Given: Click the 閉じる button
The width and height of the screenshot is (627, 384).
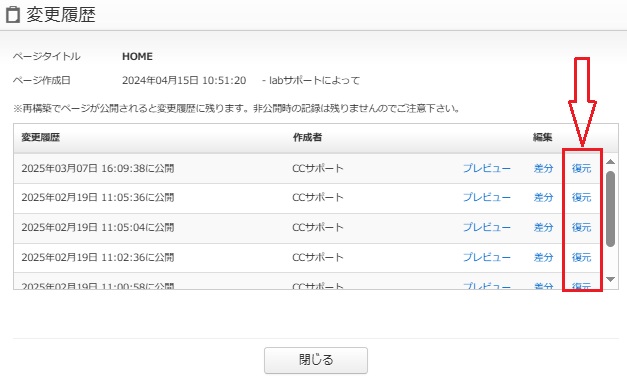Looking at the screenshot, I should click(x=315, y=360).
